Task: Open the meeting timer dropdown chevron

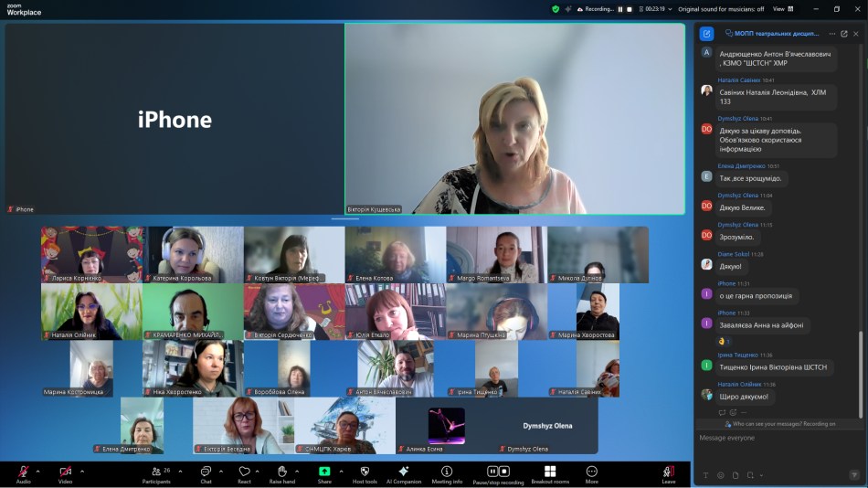Action: (670, 9)
